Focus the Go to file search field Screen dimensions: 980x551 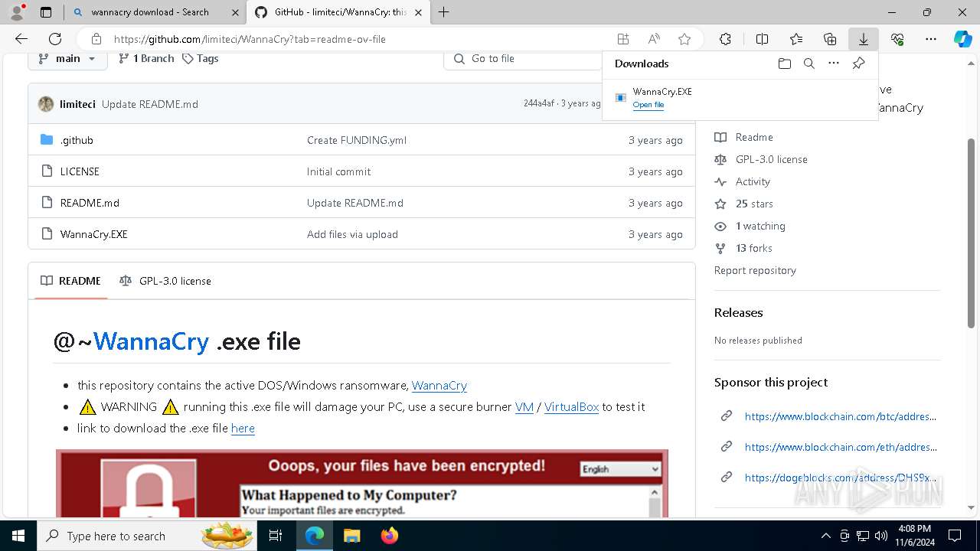[524, 58]
